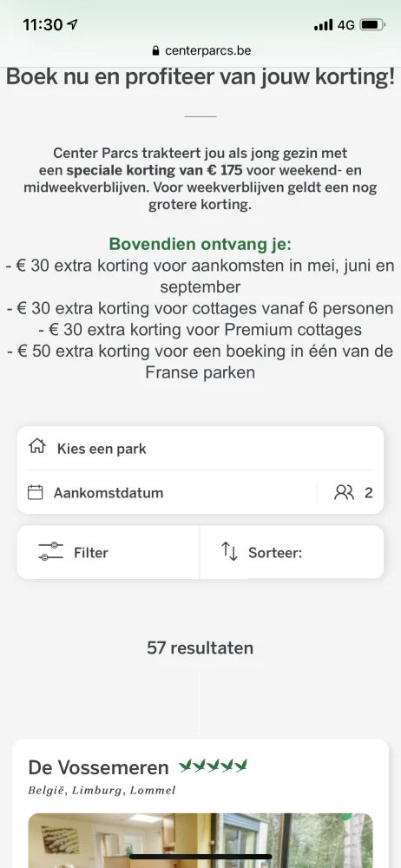Tap the guests people icon
Screen dimensions: 401x868
click(344, 492)
